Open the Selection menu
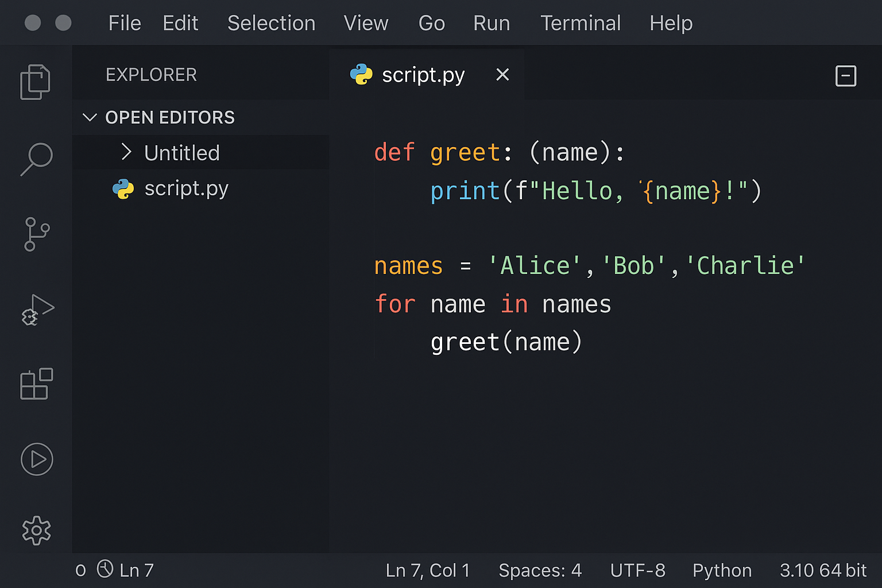Screen dimensions: 882x588 coord(271,24)
